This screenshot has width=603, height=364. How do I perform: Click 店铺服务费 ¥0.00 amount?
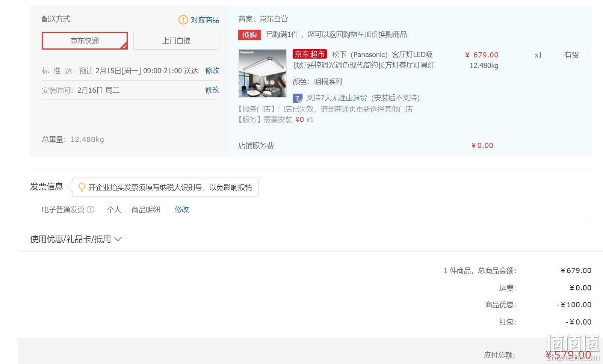[482, 145]
